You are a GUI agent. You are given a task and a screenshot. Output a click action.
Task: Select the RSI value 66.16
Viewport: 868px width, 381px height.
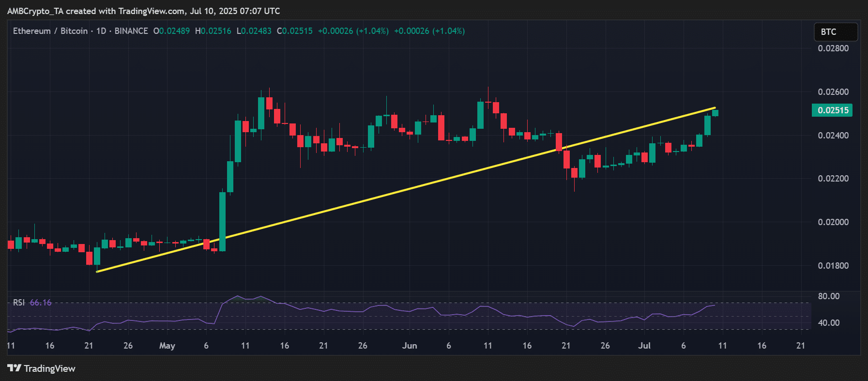(41, 303)
